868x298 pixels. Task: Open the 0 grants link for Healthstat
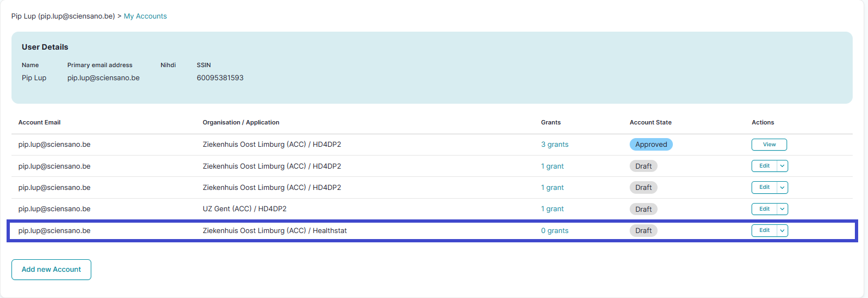point(554,231)
